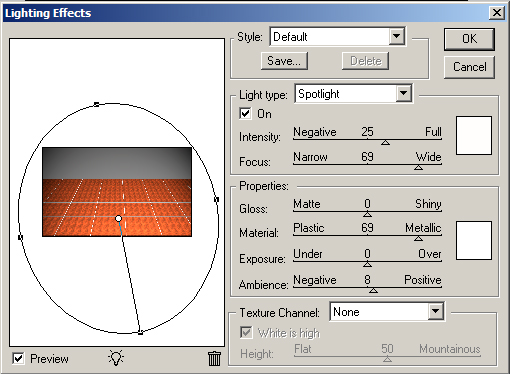Open the Texture Channel dropdown

[435, 312]
